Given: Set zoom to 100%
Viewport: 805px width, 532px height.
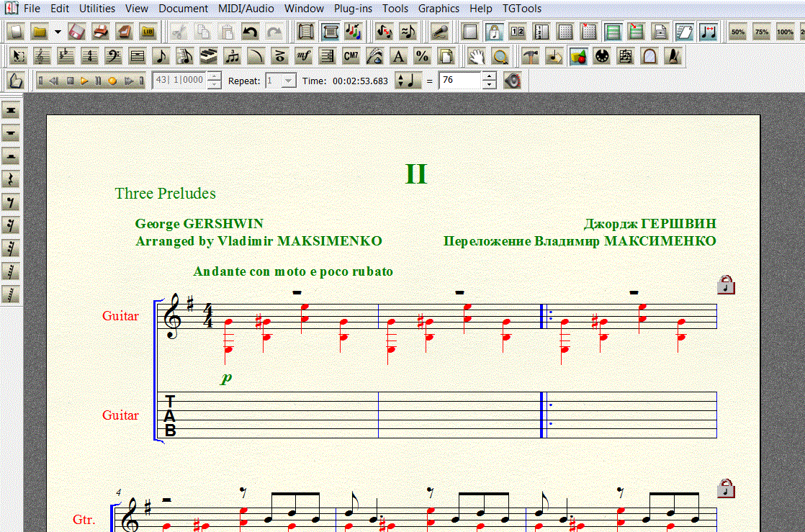Looking at the screenshot, I should [786, 32].
